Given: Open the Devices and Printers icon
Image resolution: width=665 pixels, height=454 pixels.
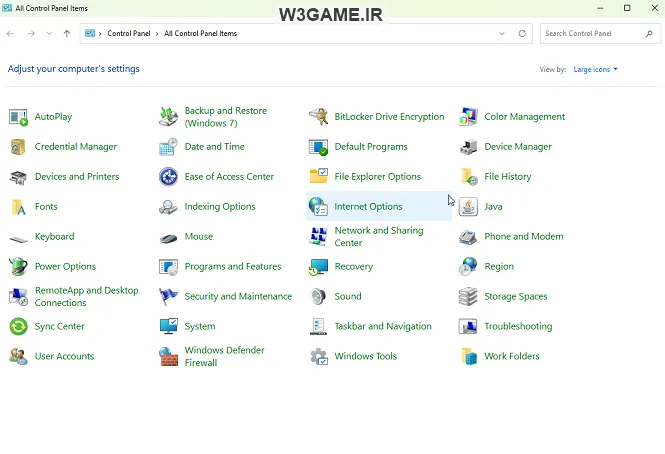Looking at the screenshot, I should pos(18,177).
